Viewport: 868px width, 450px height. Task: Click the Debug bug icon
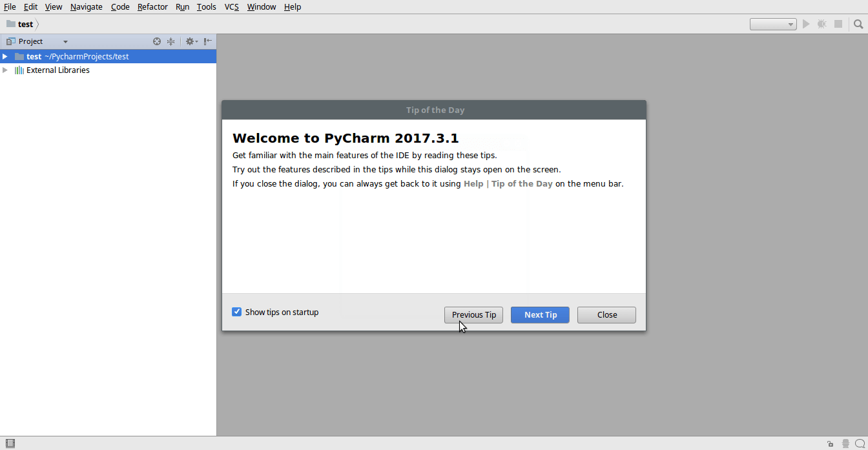point(821,24)
